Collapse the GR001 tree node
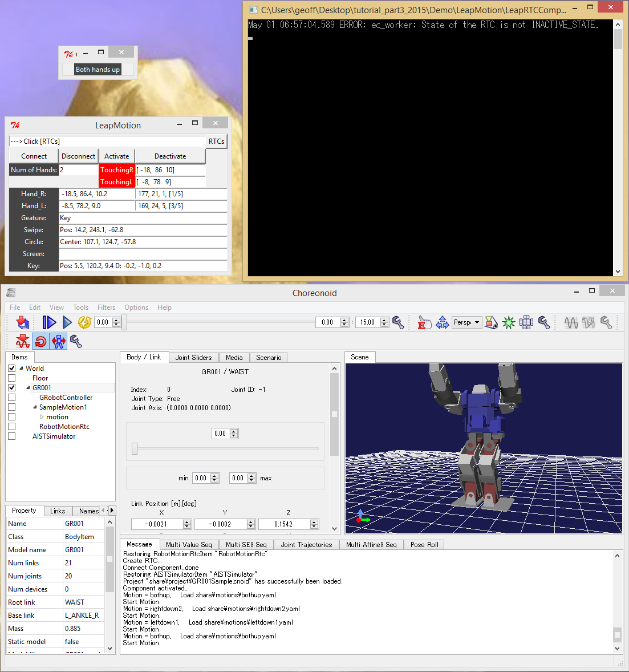This screenshot has width=629, height=672. point(29,387)
